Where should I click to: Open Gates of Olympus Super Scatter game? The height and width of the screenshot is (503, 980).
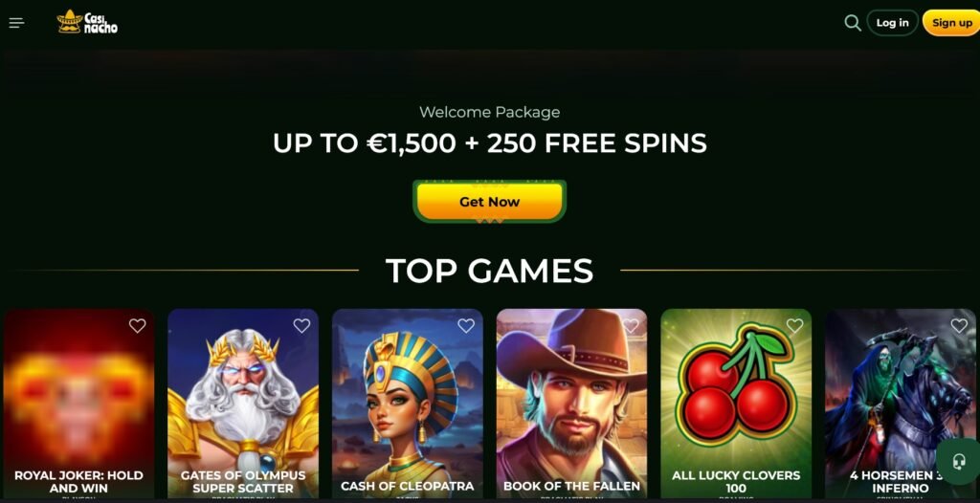coord(243,403)
